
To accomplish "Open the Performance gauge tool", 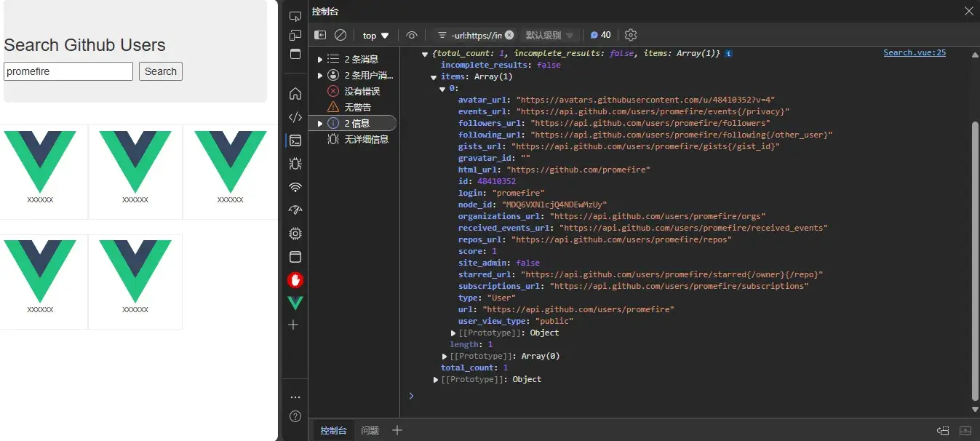I will pyautogui.click(x=295, y=210).
